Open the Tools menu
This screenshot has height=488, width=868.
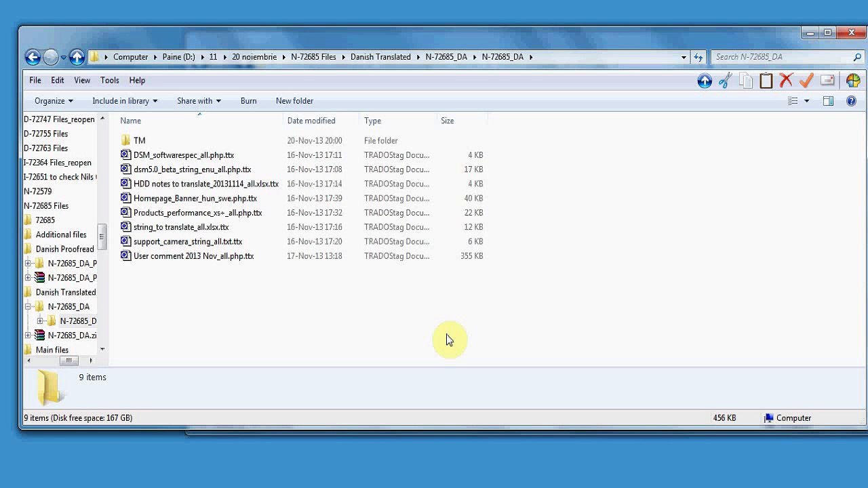[110, 80]
